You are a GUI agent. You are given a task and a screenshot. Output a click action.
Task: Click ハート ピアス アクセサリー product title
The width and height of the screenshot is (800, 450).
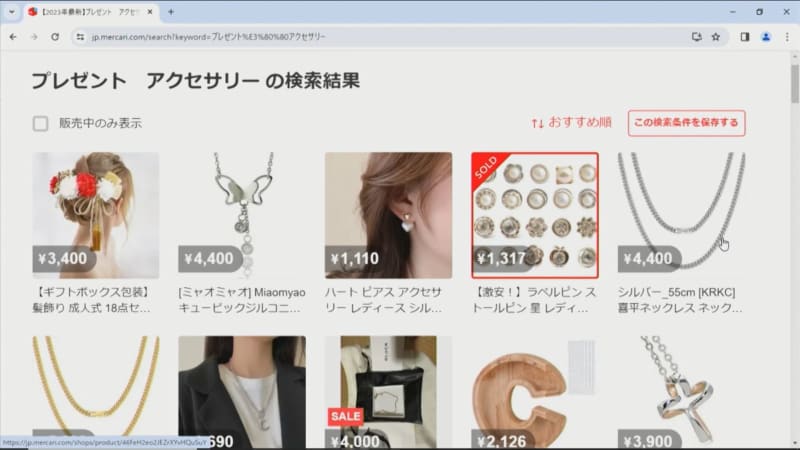pyautogui.click(x=384, y=300)
